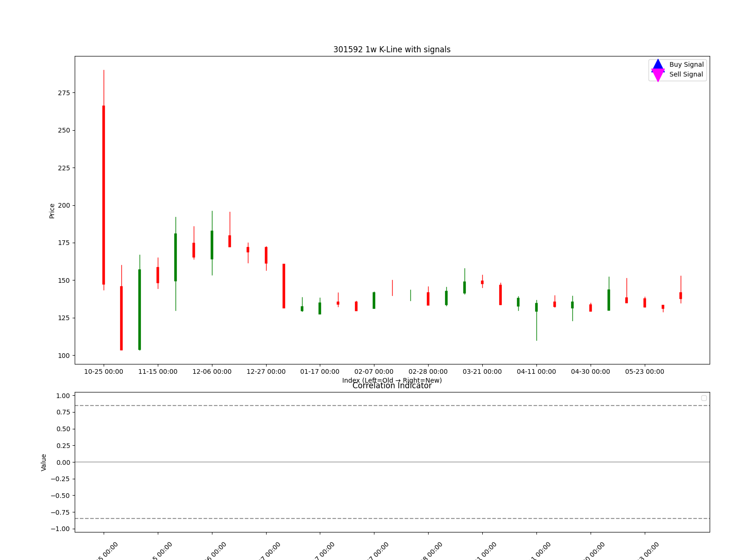747x560 pixels.
Task: Click the empty legend box in Correlation chart
Action: (x=704, y=398)
